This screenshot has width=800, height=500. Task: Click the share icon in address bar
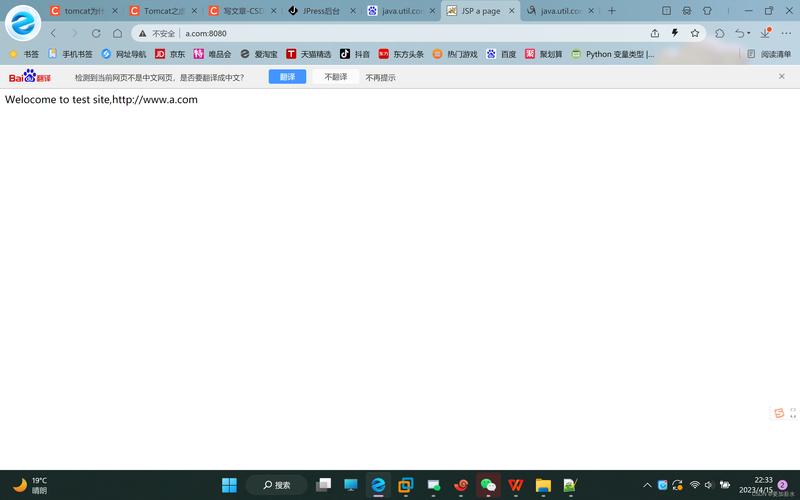point(655,33)
